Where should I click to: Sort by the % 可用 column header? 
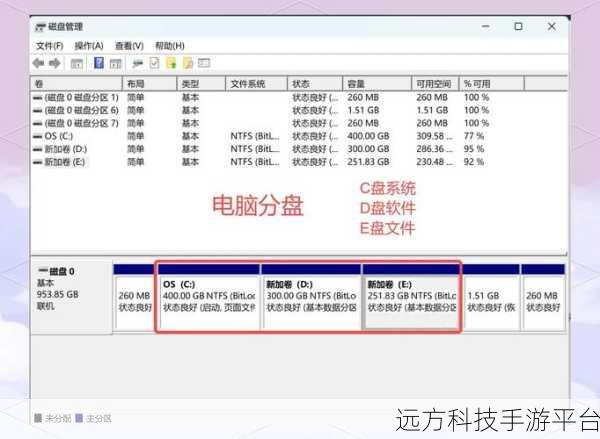[x=491, y=84]
